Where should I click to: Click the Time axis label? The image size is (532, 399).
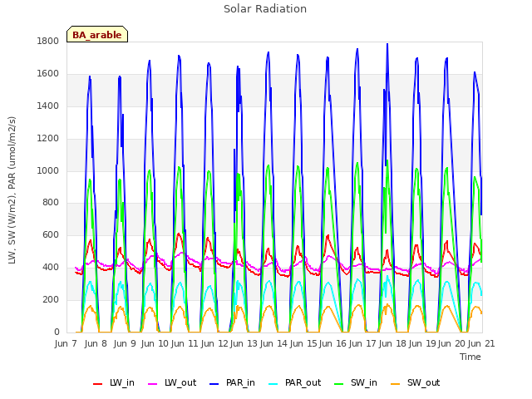tap(470, 357)
